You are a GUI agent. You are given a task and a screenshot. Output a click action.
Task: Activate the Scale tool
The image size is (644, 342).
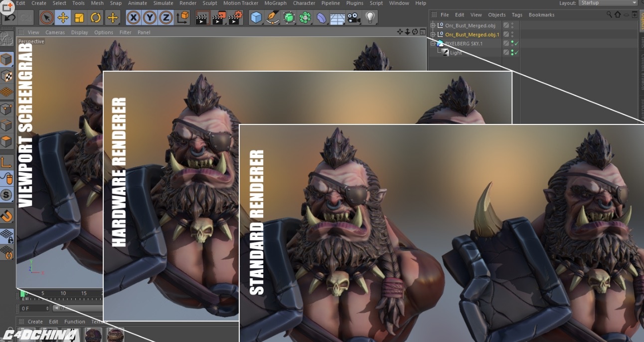coord(79,18)
